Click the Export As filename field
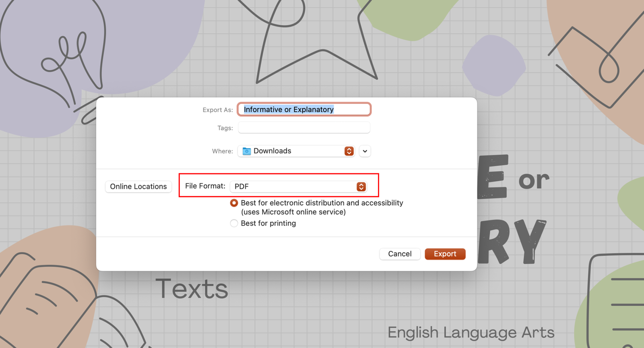The width and height of the screenshot is (644, 348). [x=304, y=110]
